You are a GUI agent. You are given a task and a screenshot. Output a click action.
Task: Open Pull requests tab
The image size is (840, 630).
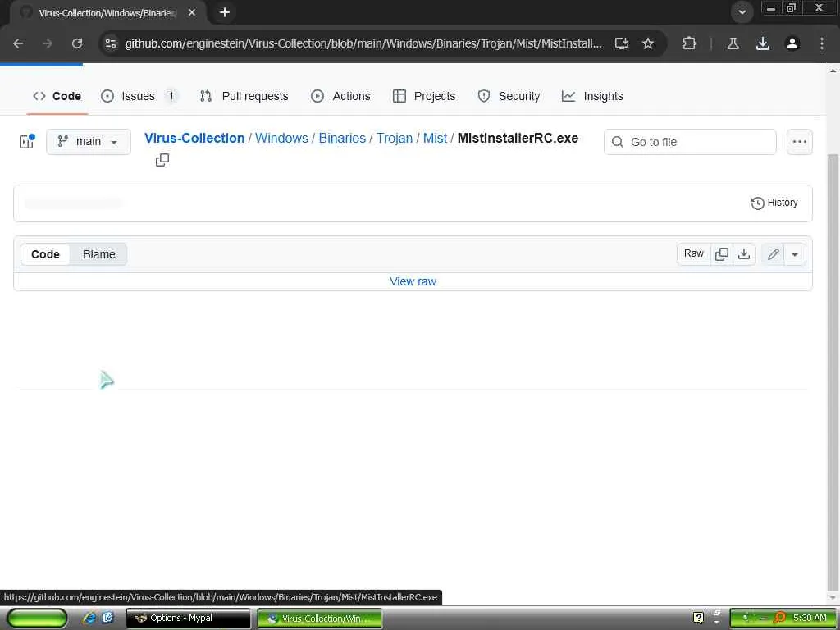(x=244, y=97)
